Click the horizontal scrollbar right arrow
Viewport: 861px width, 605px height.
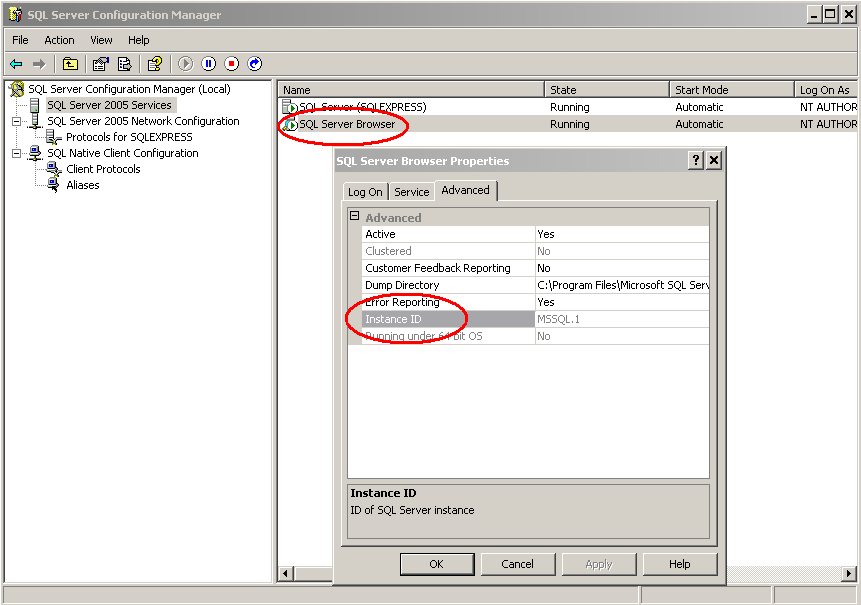click(x=849, y=574)
